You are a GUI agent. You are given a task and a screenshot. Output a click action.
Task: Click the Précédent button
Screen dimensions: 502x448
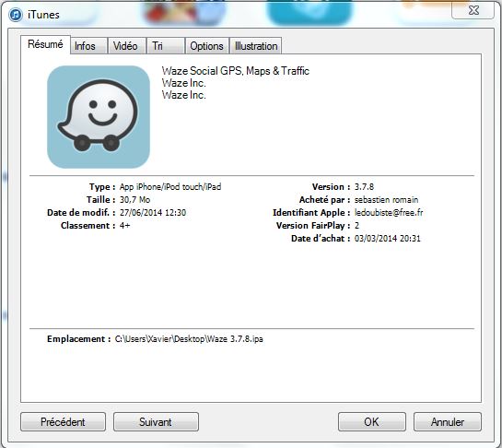pyautogui.click(x=63, y=421)
